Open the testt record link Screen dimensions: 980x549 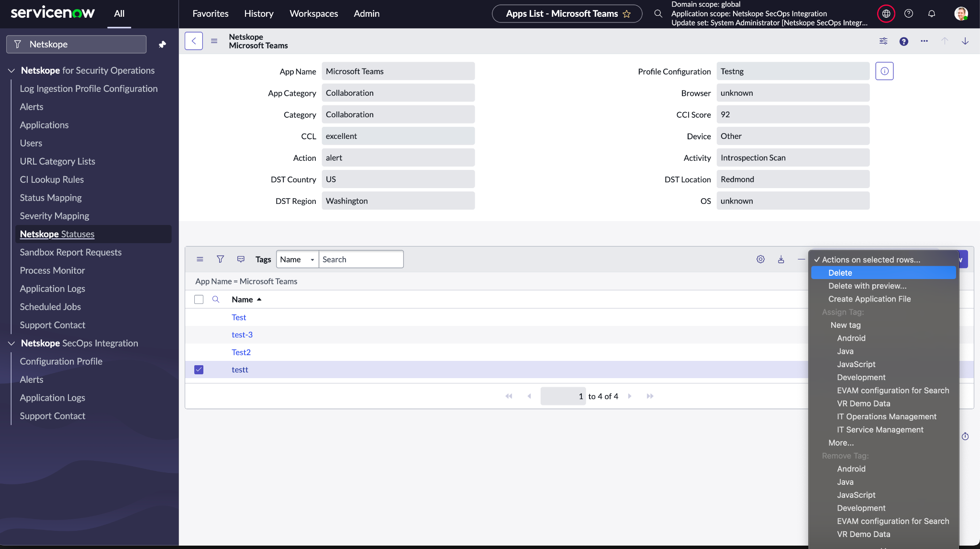(240, 370)
